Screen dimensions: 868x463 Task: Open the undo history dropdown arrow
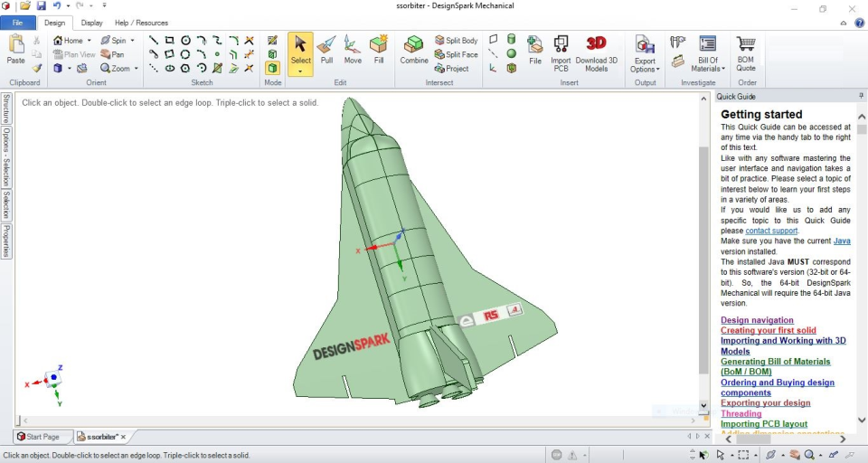[68, 6]
